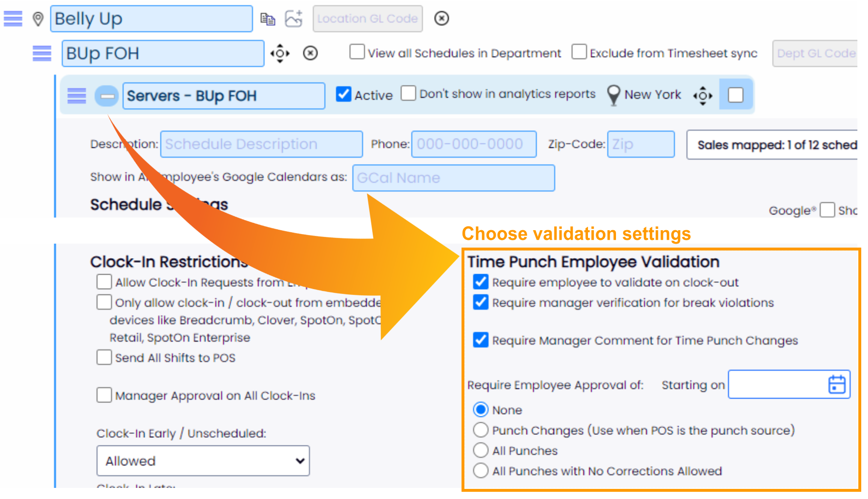Click the drag handle beside BUp FOH department
The image size is (868, 499).
pyautogui.click(x=42, y=53)
